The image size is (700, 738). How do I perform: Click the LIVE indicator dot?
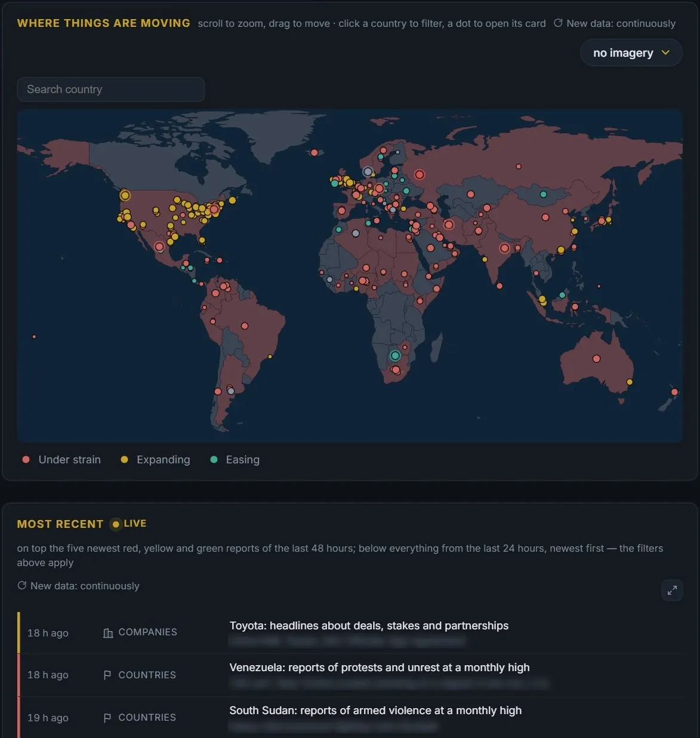116,524
